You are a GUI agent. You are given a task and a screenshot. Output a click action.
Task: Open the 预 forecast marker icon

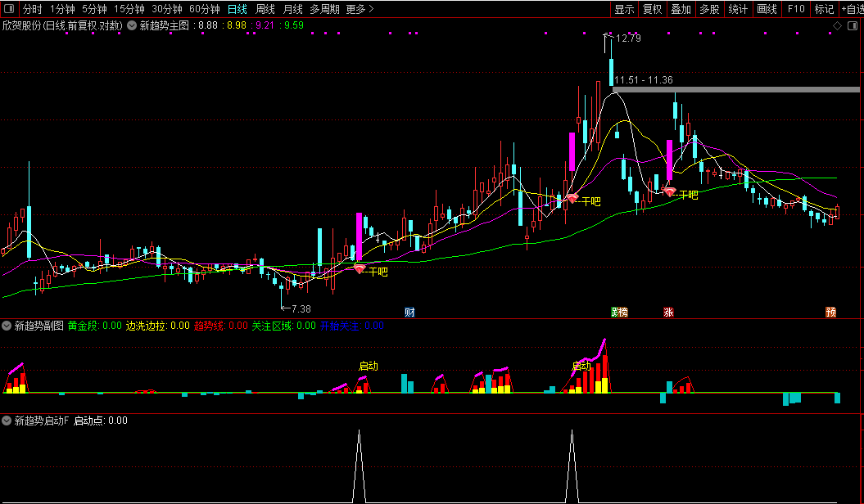pos(831,313)
